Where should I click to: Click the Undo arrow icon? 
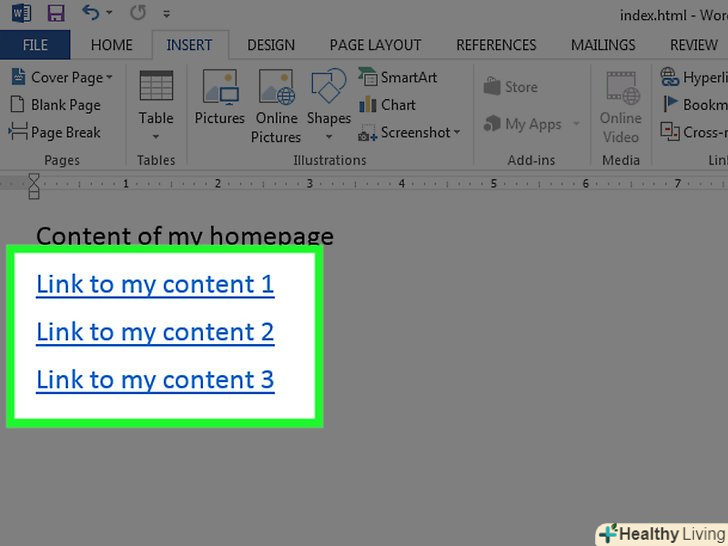tap(91, 14)
